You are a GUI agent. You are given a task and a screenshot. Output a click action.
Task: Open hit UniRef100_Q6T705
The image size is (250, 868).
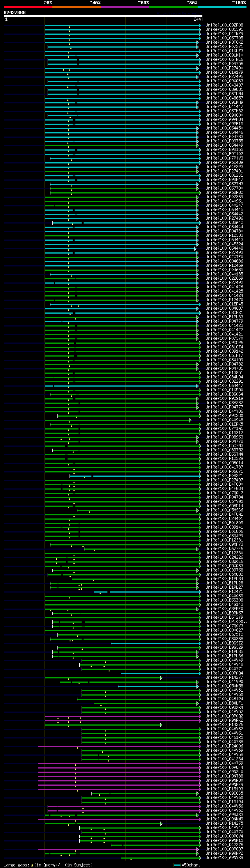click(x=224, y=38)
